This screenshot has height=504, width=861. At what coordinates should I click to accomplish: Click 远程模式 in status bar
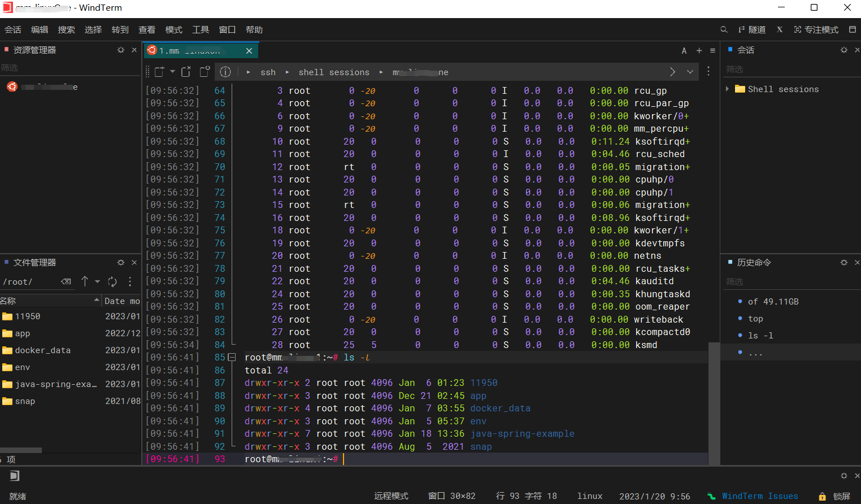[x=391, y=496]
